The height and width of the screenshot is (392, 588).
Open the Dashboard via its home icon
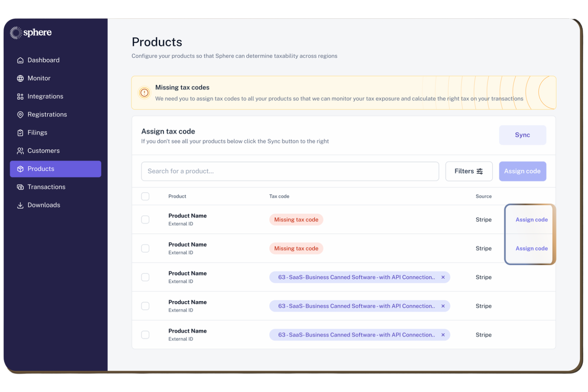click(x=20, y=60)
